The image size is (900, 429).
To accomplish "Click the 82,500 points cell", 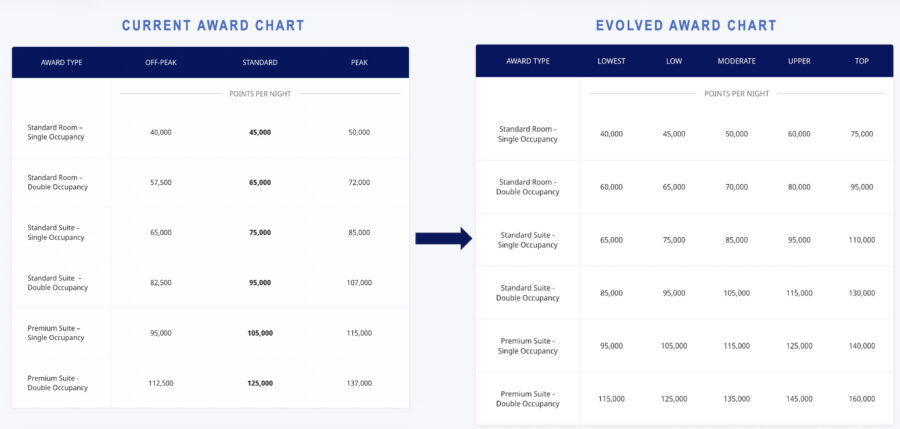I will coord(160,283).
